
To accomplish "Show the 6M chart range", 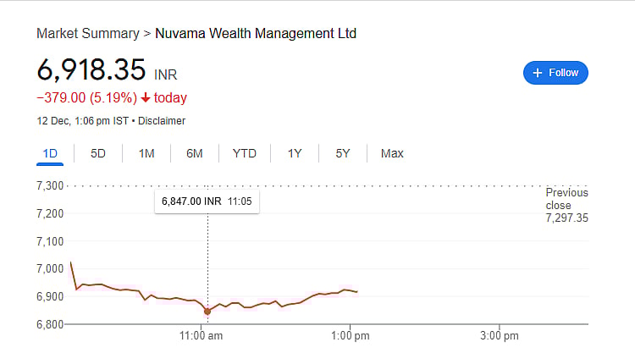I will coord(195,153).
